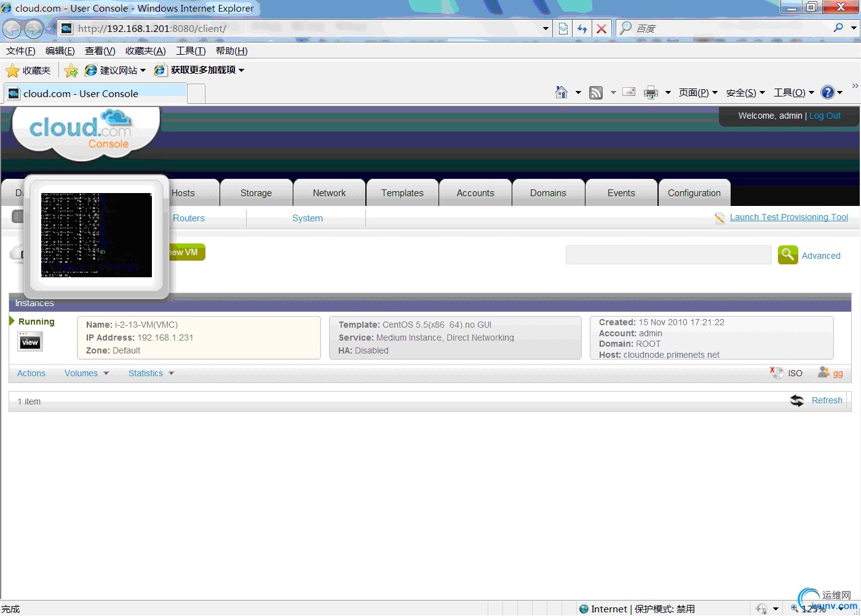The image size is (861, 616).
Task: Switch to the Domains tab
Action: click(548, 193)
